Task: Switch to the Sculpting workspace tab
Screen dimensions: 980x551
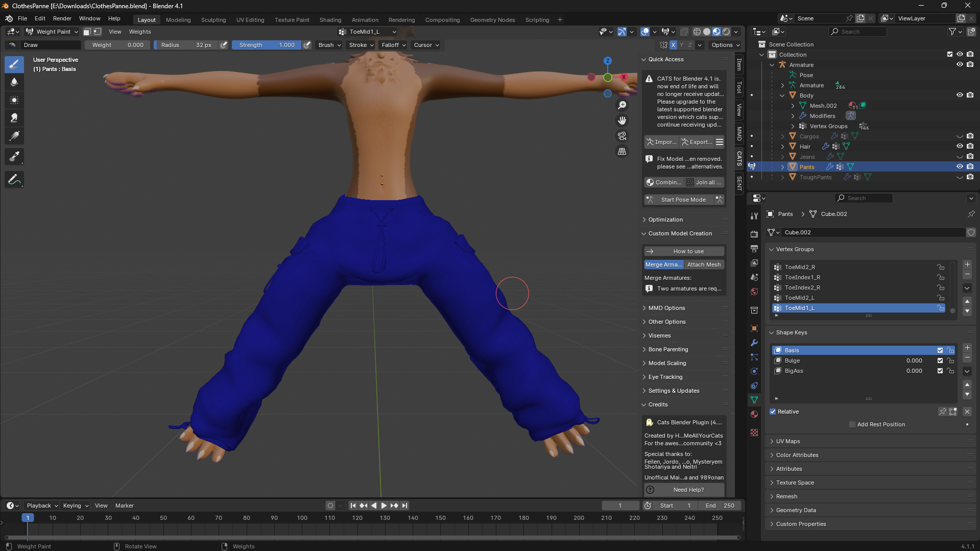Action: 213,20
